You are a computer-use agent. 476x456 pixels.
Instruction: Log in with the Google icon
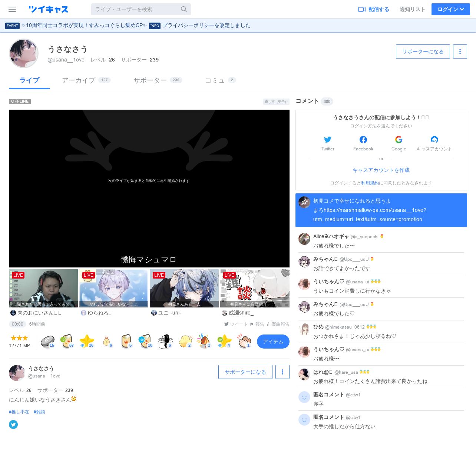[399, 140]
